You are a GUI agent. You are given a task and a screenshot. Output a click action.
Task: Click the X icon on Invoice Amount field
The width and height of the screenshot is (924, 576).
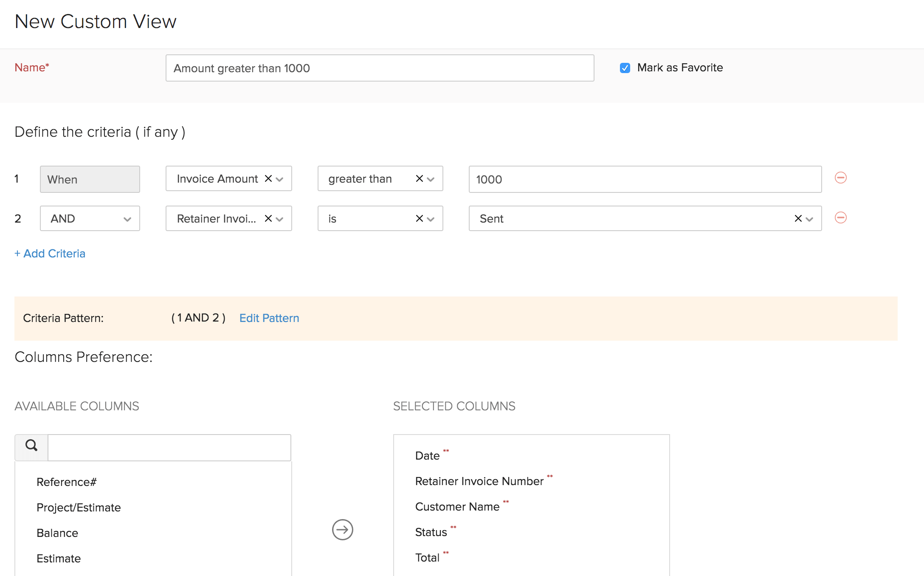(x=268, y=179)
